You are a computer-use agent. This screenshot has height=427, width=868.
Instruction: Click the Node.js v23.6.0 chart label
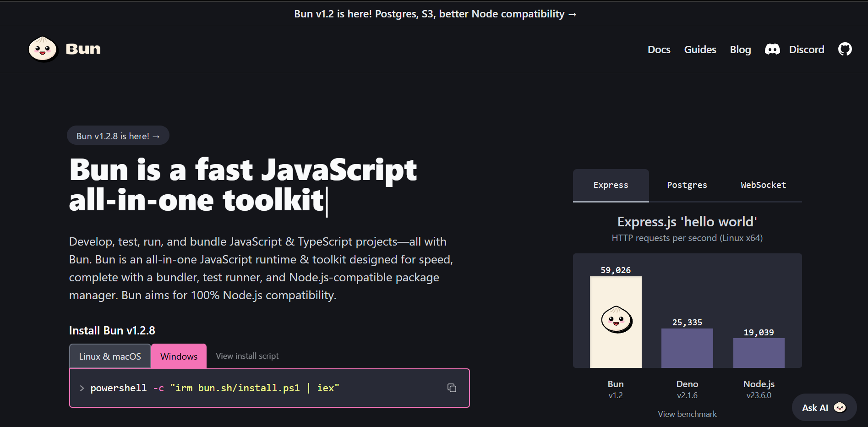(x=759, y=389)
